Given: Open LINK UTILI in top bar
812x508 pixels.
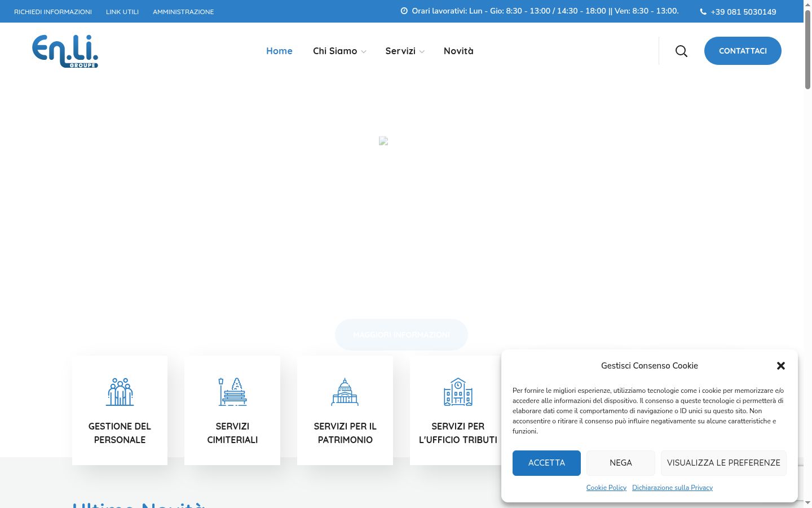Looking at the screenshot, I should point(122,11).
